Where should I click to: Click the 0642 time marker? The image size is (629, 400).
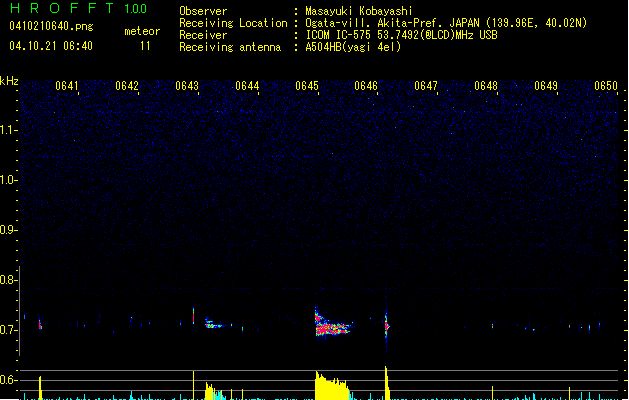tap(127, 86)
